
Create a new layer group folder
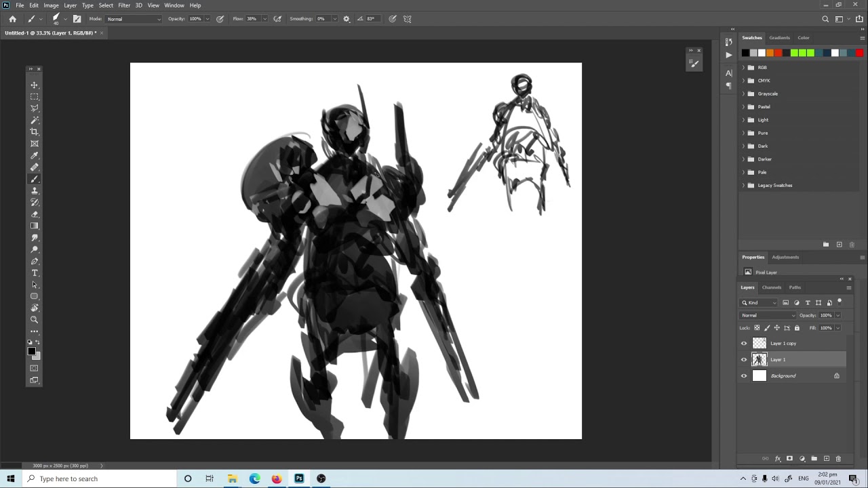pyautogui.click(x=814, y=459)
